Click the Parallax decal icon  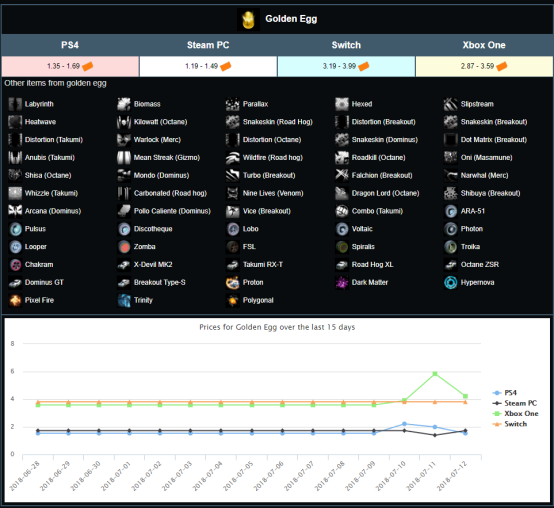pyautogui.click(x=233, y=104)
